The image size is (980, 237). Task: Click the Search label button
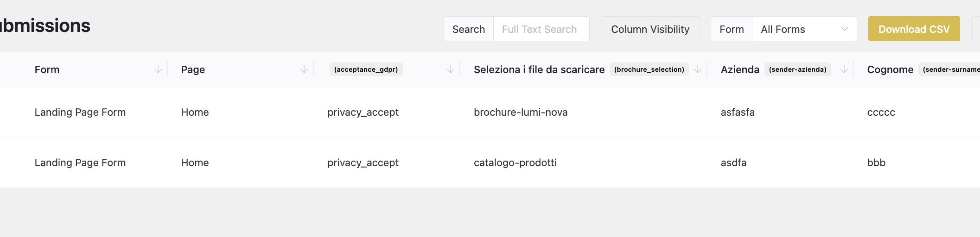[x=469, y=29]
